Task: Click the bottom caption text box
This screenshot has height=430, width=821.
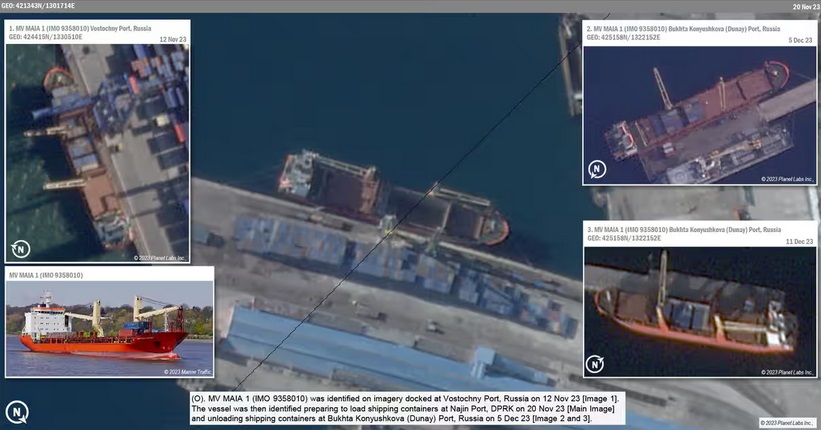Action: (x=405, y=408)
